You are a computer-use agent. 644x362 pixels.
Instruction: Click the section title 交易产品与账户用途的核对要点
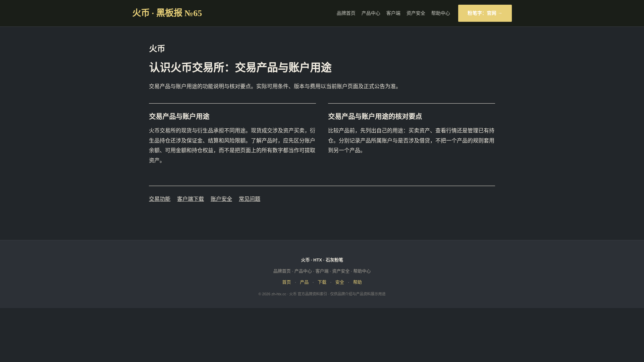[375, 116]
